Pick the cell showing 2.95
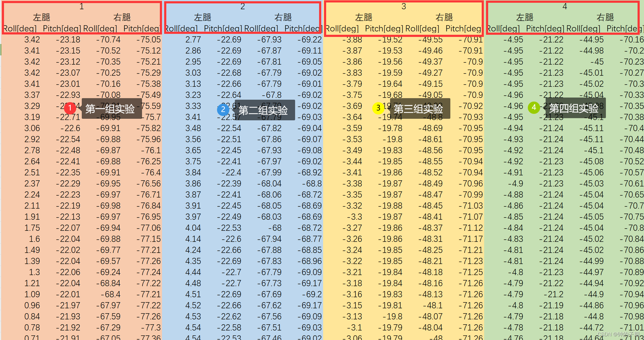This screenshot has height=340, width=644. 193,62
